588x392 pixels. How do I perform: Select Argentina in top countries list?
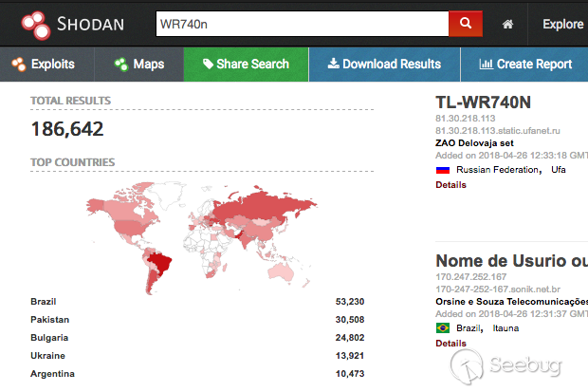point(52,374)
